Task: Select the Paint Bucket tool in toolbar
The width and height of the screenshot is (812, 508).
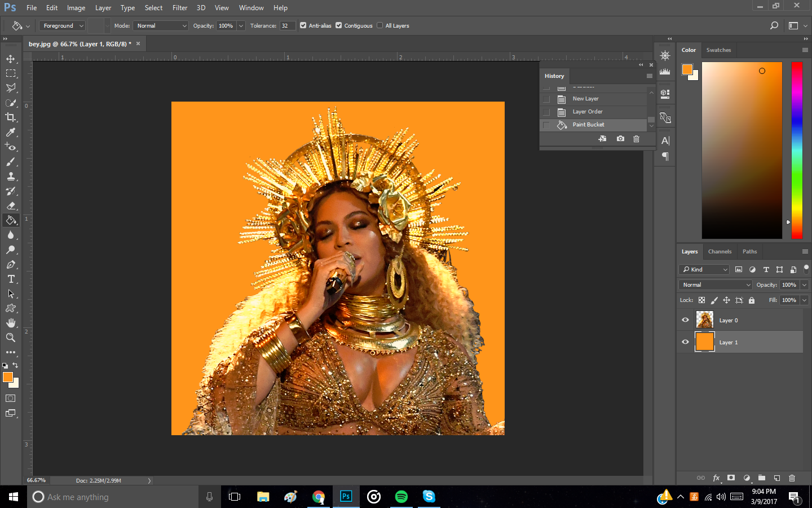Action: (x=11, y=220)
